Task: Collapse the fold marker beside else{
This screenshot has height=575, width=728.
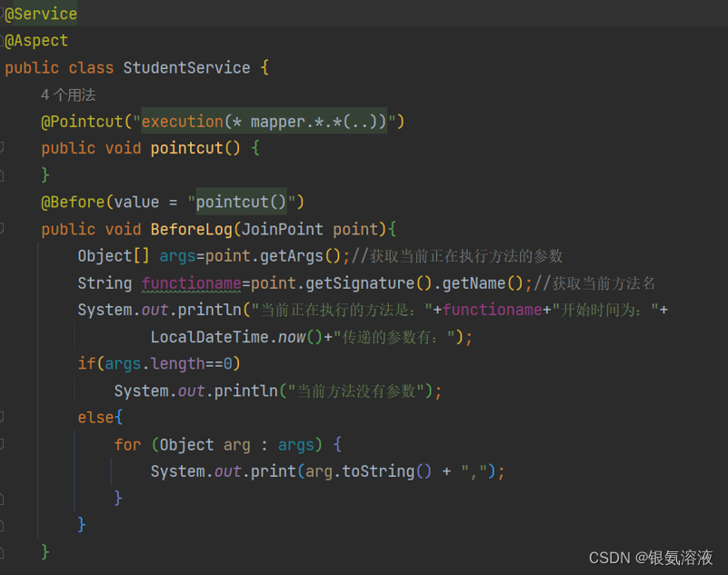Action: pos(2,417)
